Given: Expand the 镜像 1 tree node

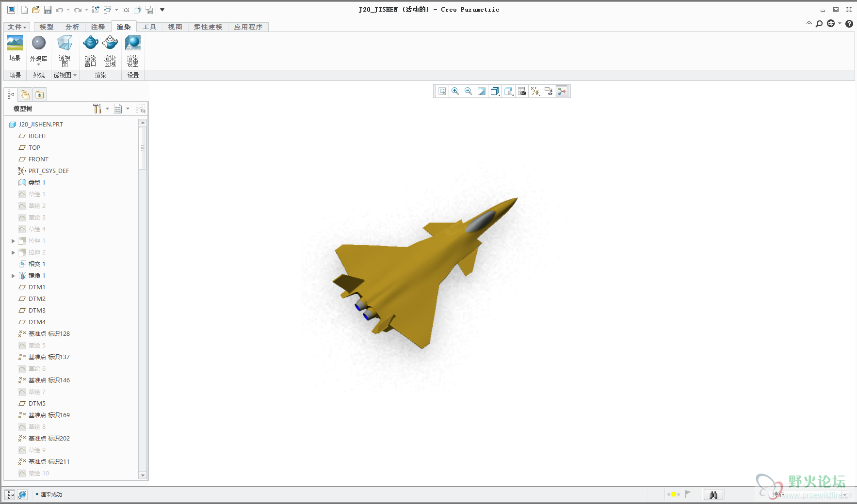Looking at the screenshot, I should (x=13, y=276).
